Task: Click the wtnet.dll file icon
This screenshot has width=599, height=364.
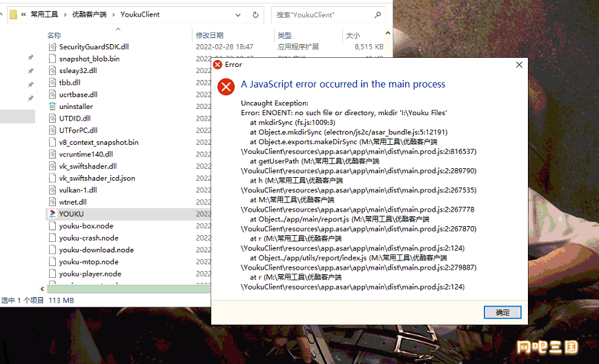Action: point(52,202)
